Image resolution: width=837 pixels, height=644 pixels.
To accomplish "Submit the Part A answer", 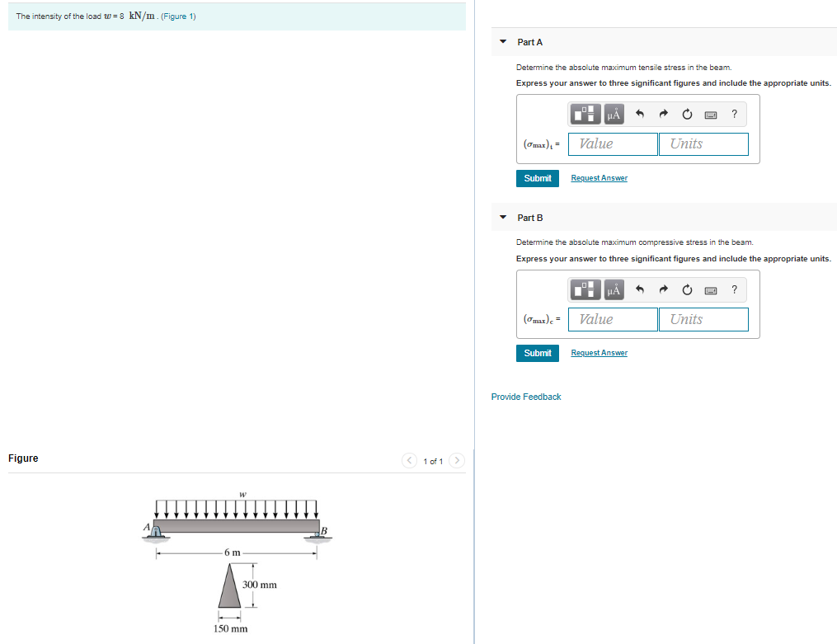I will [x=537, y=178].
